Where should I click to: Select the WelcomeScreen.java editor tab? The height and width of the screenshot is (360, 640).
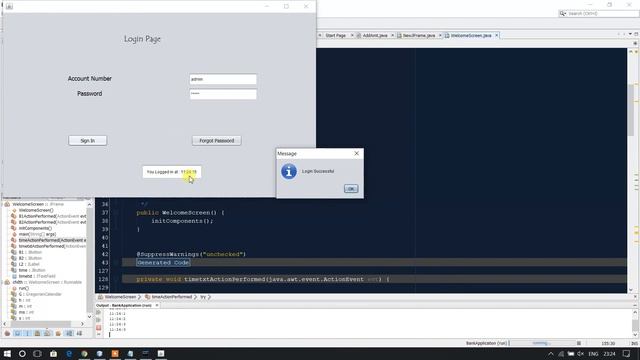tap(471, 36)
